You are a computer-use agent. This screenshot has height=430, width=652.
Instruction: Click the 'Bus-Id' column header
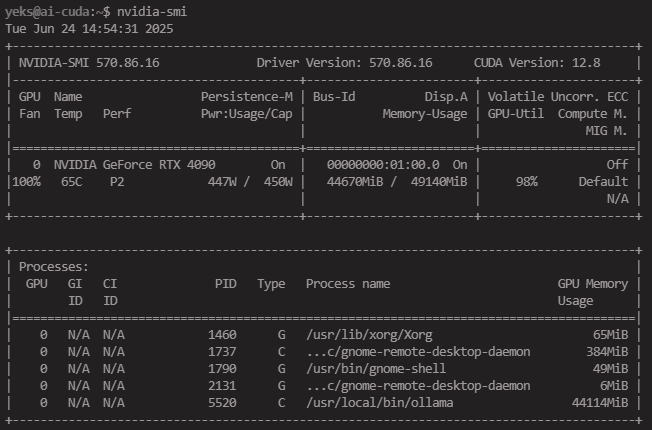(x=334, y=97)
